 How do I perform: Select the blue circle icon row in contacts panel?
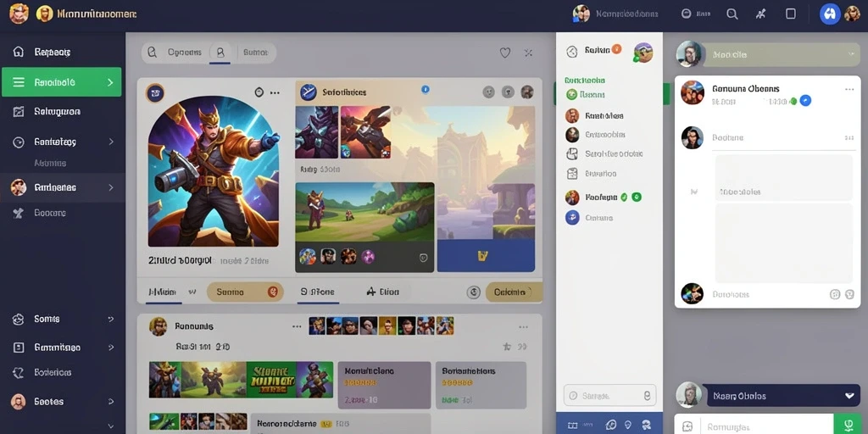(590, 218)
